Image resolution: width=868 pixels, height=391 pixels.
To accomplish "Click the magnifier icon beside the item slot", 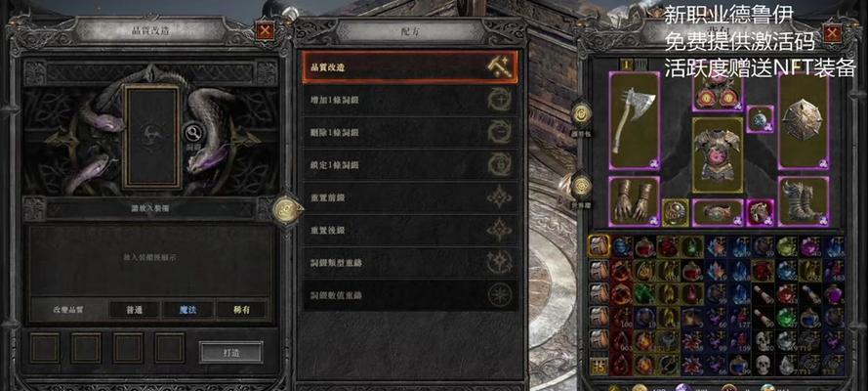I will 193,133.
